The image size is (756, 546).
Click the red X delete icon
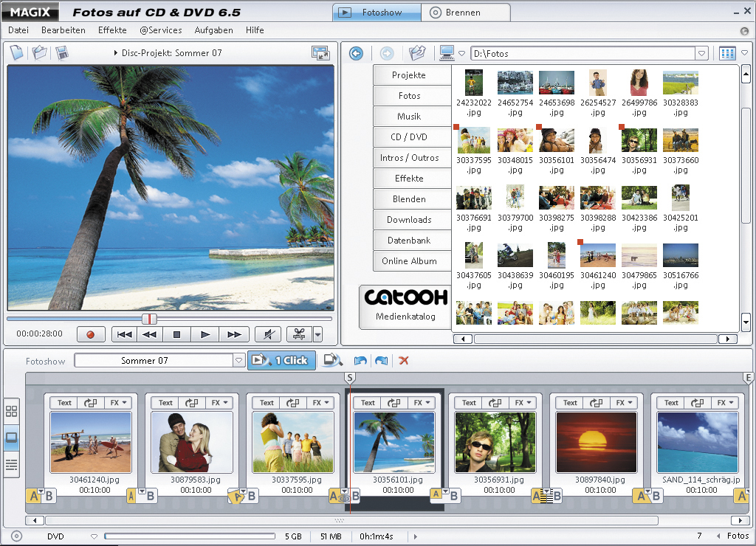[x=404, y=361]
